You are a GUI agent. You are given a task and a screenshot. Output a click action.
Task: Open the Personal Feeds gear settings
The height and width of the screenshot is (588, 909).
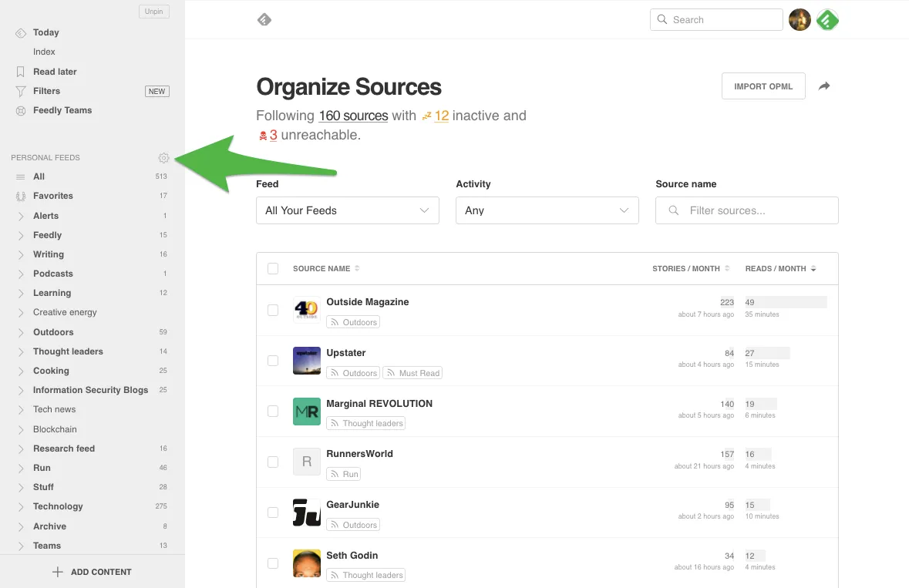tap(163, 157)
